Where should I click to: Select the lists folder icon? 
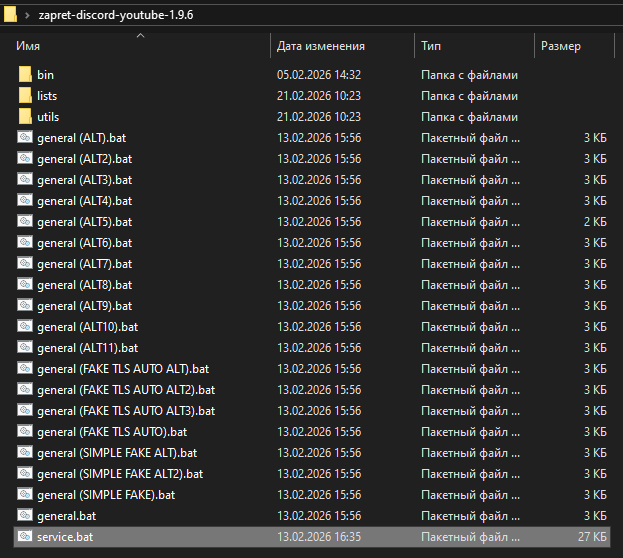(x=25, y=96)
